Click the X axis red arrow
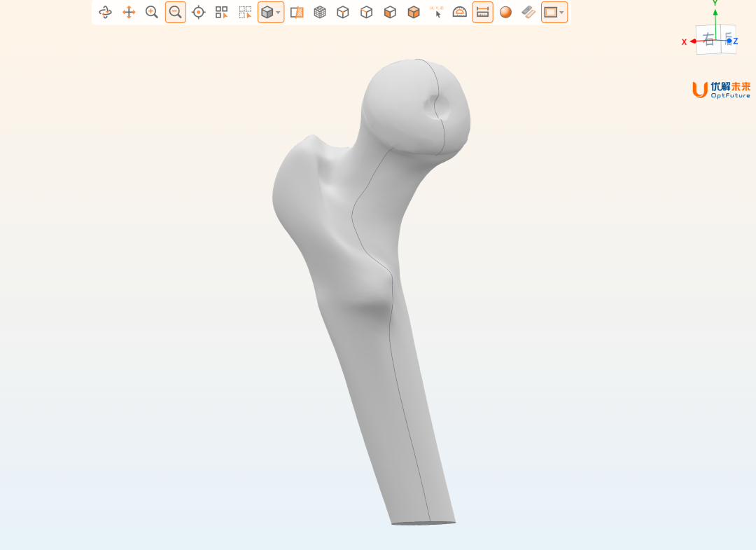 [x=694, y=41]
